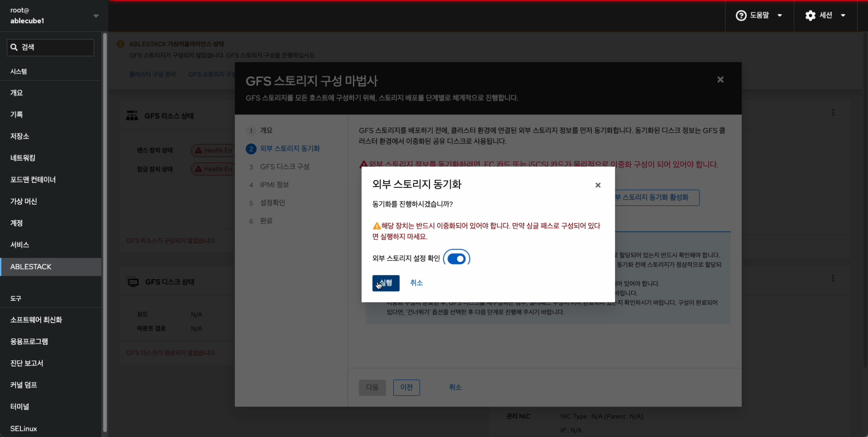Open 네트워킹 in the sidebar menu

point(23,158)
